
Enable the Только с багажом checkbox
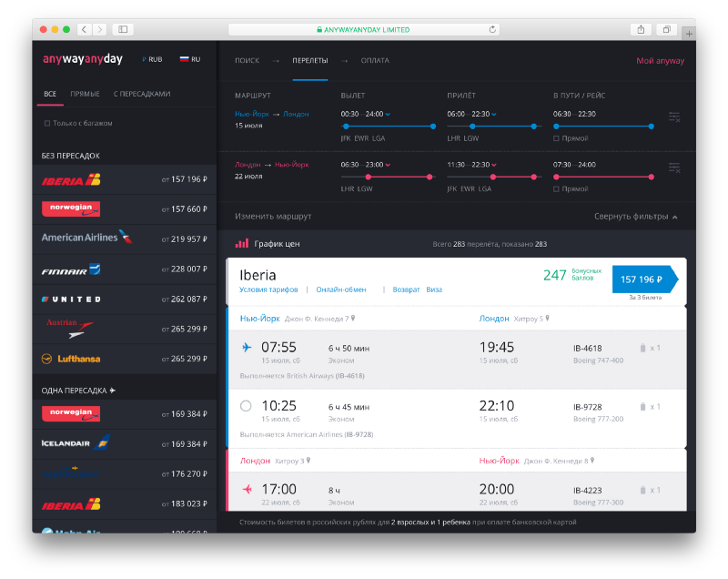47,123
